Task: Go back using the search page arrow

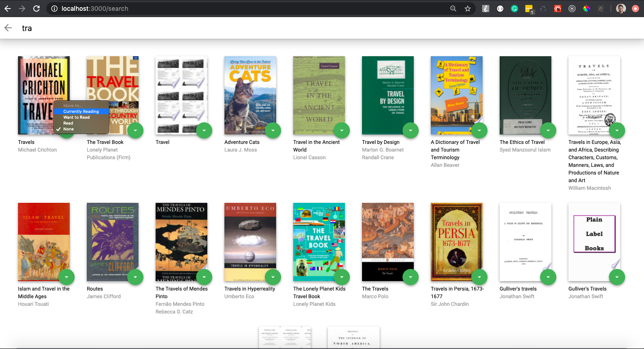Action: [x=8, y=28]
